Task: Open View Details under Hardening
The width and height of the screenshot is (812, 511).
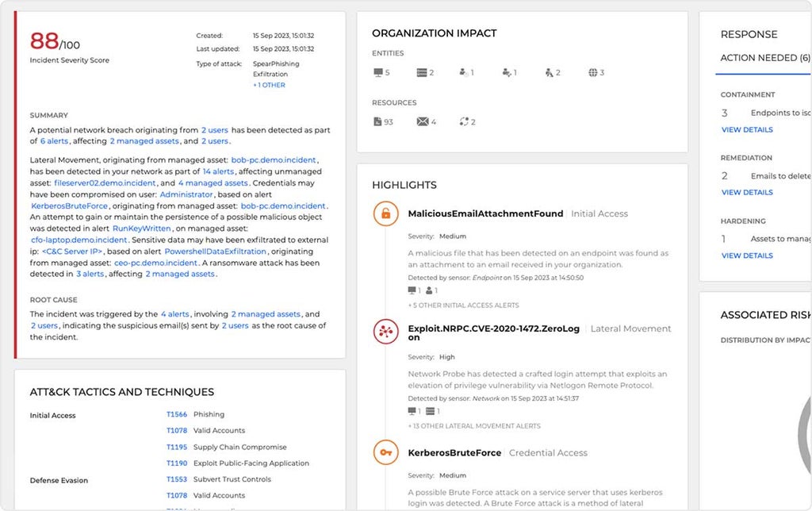Action: [x=747, y=255]
